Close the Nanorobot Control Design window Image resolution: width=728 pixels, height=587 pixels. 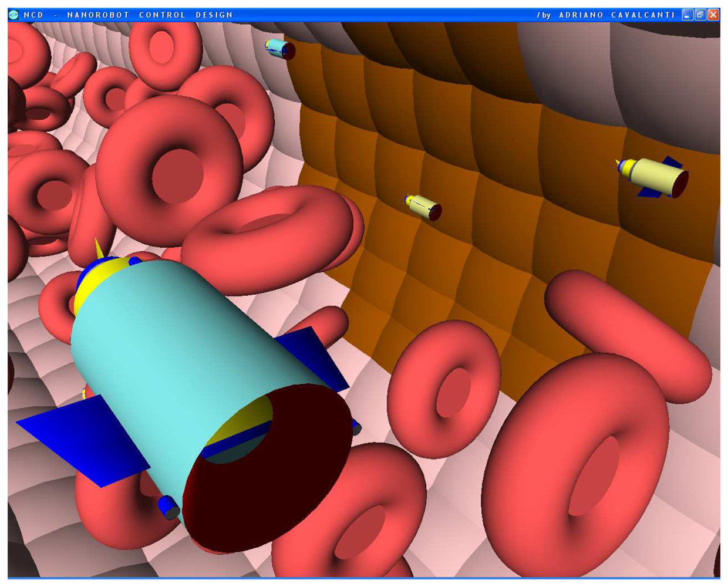point(713,15)
